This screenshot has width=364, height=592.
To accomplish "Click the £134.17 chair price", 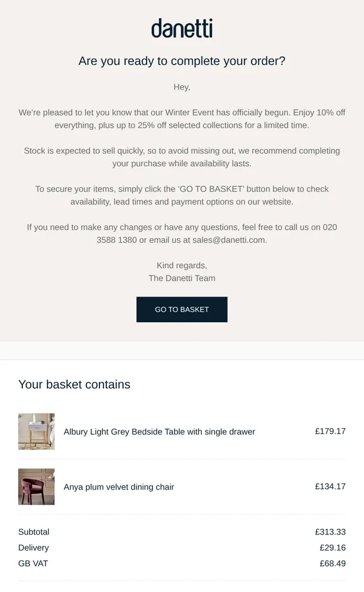I will 330,486.
